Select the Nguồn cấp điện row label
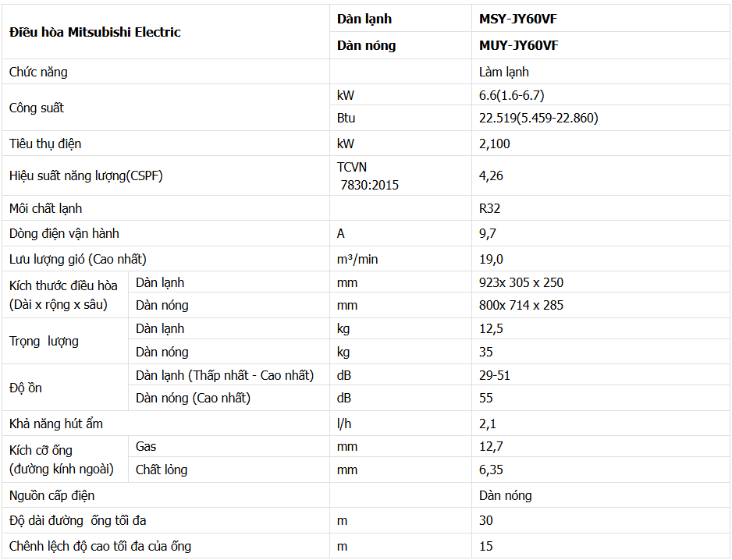 (52, 495)
